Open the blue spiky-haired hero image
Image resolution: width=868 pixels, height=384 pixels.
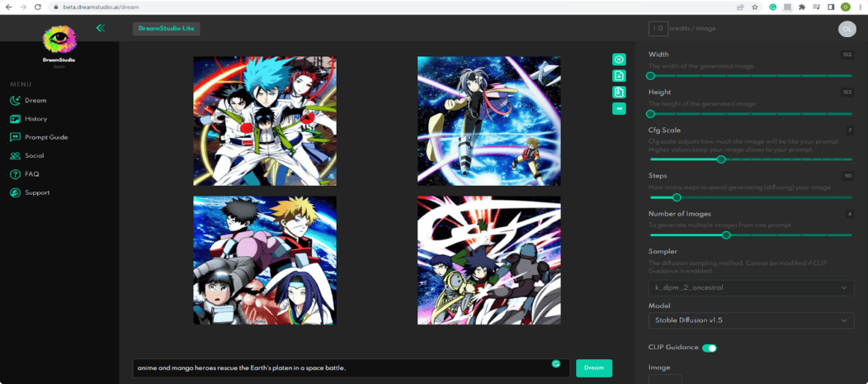coord(265,121)
